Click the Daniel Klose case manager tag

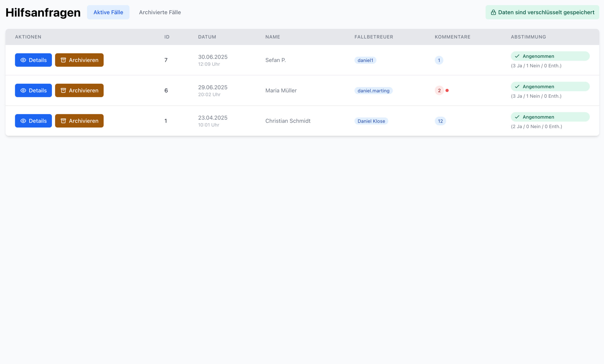[371, 121]
